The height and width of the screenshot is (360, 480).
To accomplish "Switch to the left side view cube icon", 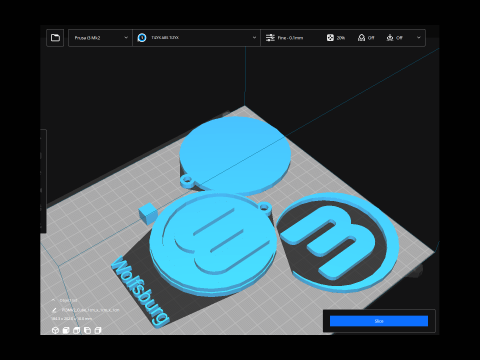I will (87, 330).
